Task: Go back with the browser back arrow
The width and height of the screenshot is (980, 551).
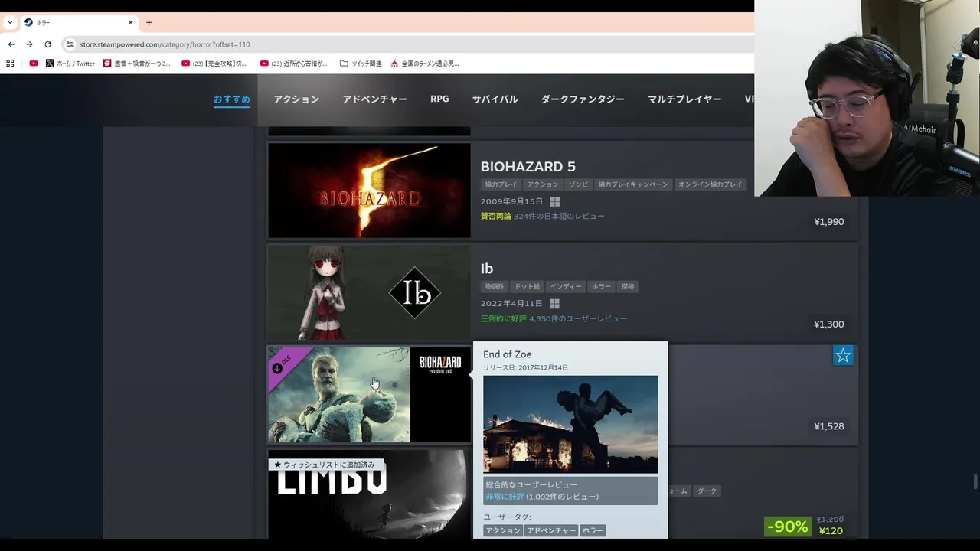Action: coord(11,44)
